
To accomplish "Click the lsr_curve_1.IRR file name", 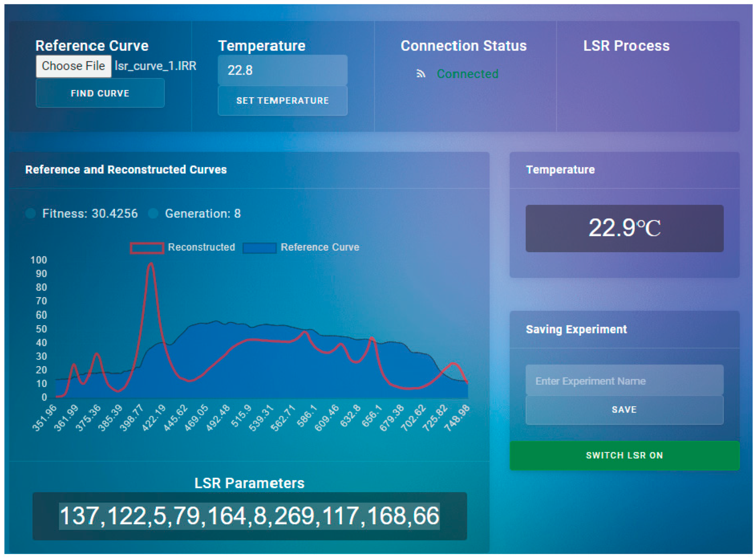I will (x=156, y=66).
